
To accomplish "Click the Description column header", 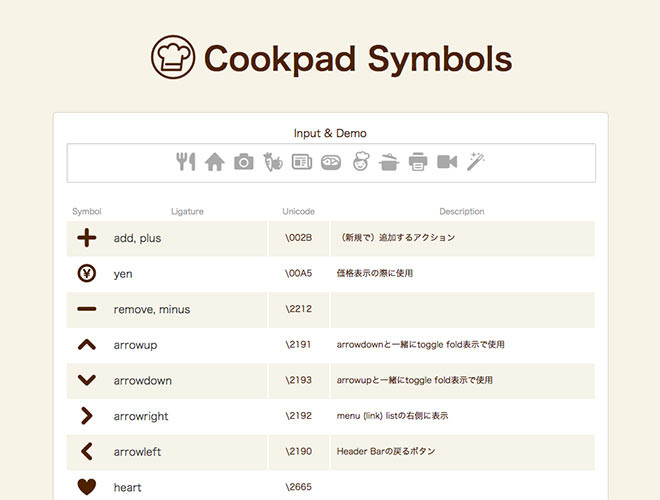I will (x=462, y=211).
